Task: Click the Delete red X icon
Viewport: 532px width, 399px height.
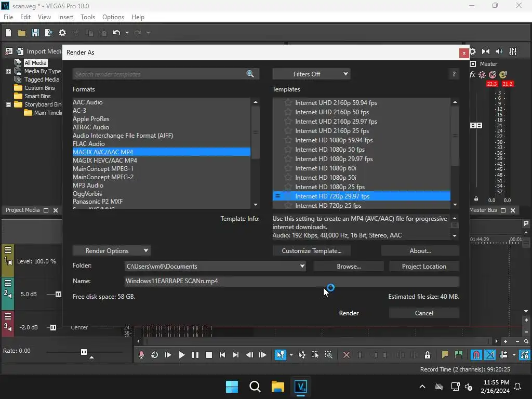Action: click(x=347, y=355)
